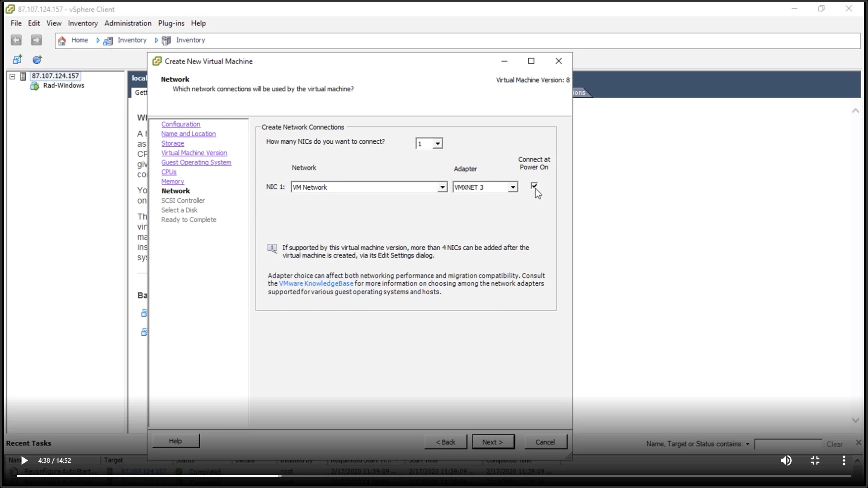Go to the Virtual Machine Version step

[x=194, y=153]
